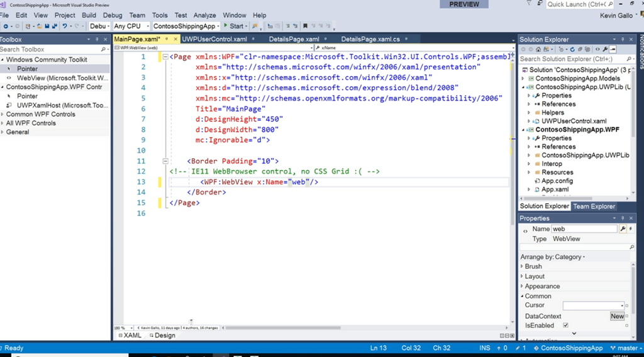Collapse the Page element at line 1

[x=165, y=57]
